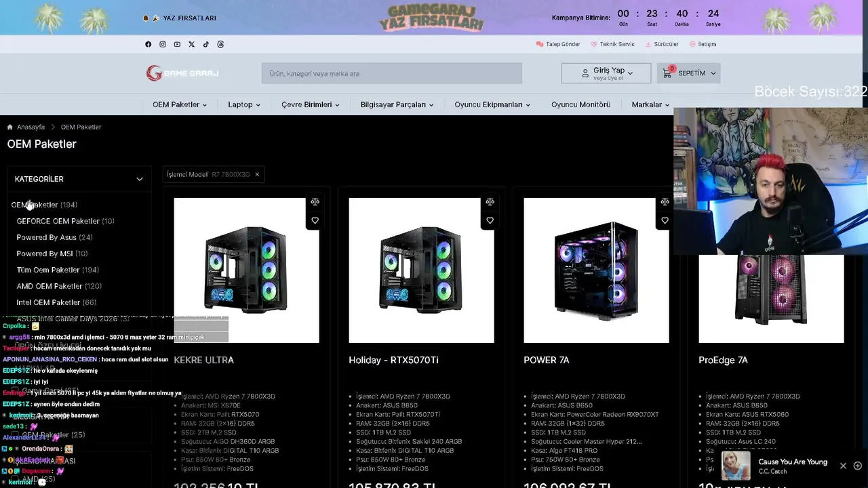
Task: Open the Instagram social icon
Action: tap(163, 44)
